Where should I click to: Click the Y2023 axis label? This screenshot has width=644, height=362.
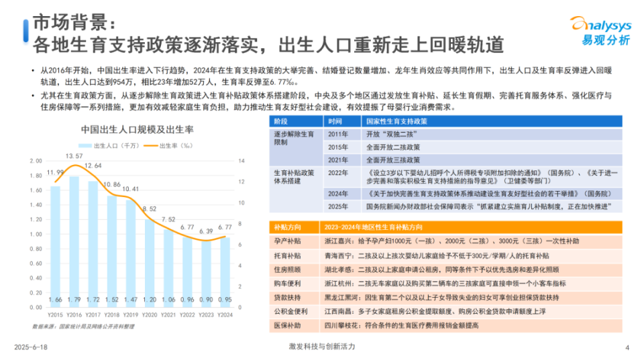(x=206, y=315)
